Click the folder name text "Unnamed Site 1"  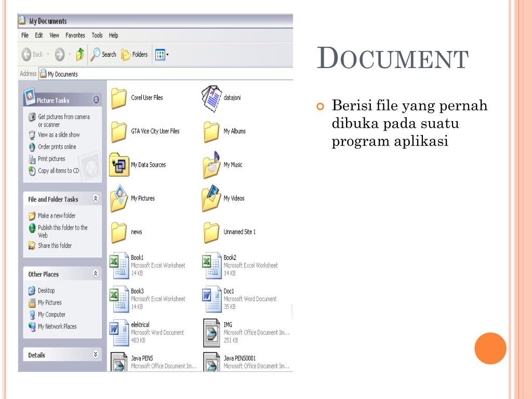(240, 232)
